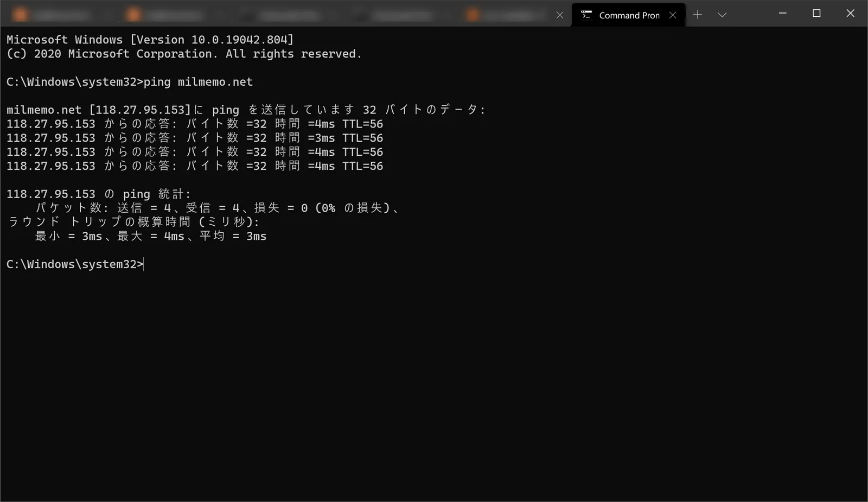Open a new tab with the plus icon

(698, 15)
